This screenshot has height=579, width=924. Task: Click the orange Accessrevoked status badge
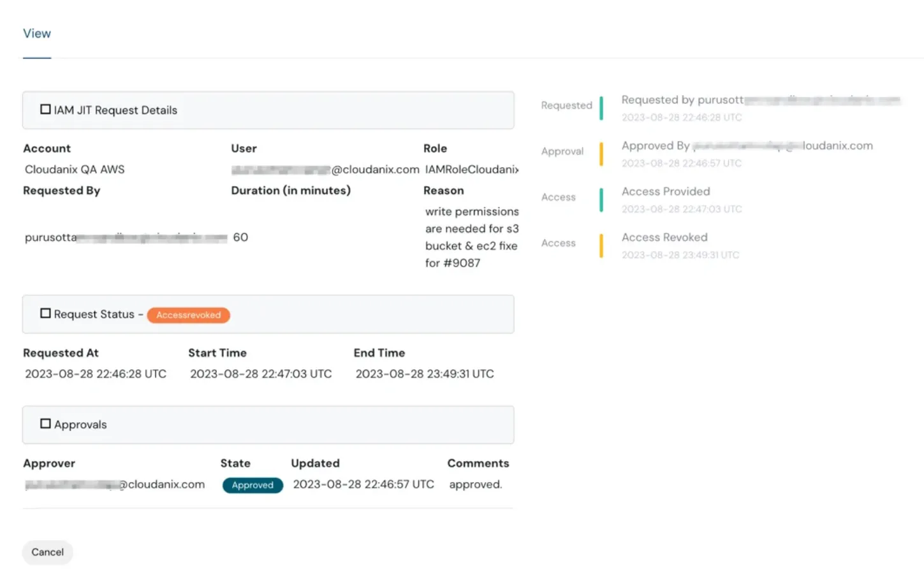point(188,315)
